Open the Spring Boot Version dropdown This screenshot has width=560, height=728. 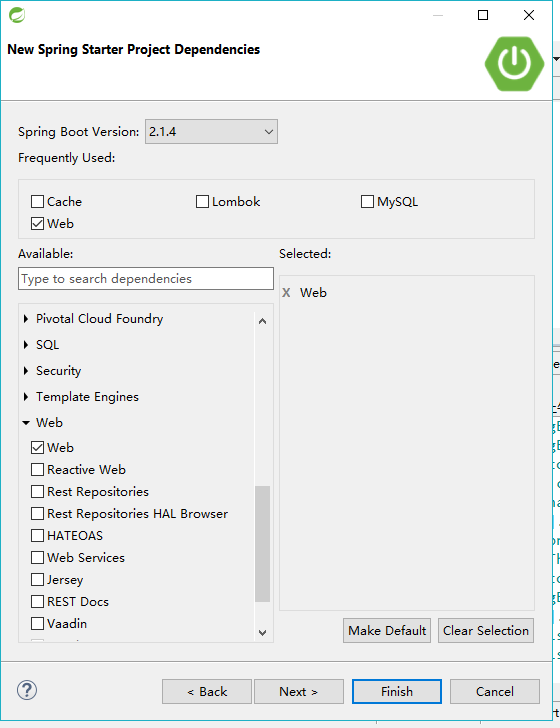tap(211, 132)
